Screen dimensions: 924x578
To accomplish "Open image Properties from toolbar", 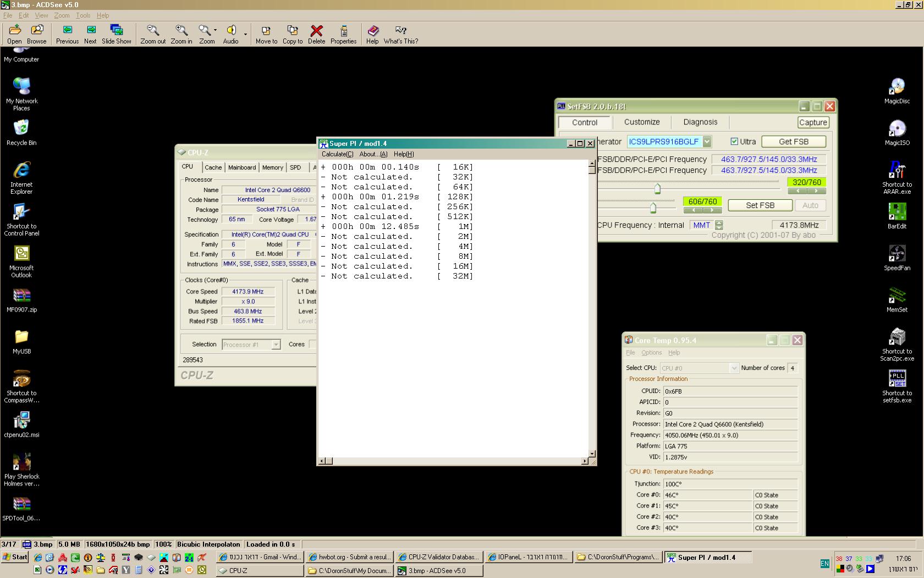I will 343,34.
